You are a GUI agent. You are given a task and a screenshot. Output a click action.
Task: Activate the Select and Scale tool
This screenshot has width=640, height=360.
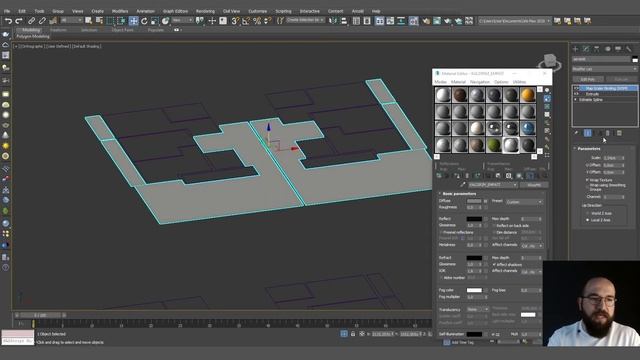(155, 21)
